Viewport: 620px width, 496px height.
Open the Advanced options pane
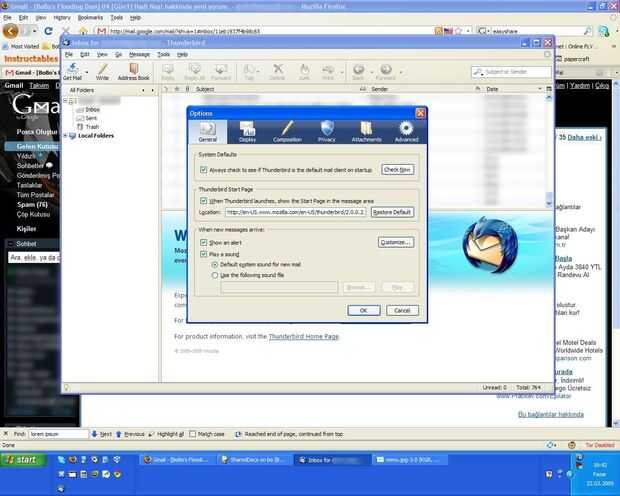click(x=406, y=132)
